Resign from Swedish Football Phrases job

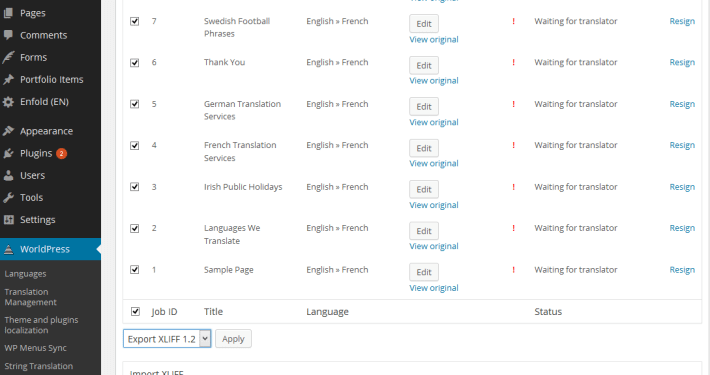pos(682,22)
